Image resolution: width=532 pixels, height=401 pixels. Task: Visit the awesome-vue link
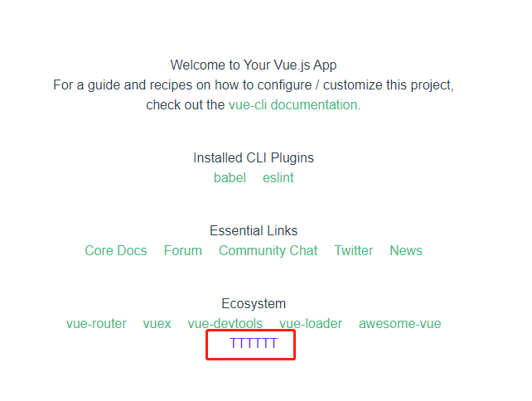pos(399,324)
